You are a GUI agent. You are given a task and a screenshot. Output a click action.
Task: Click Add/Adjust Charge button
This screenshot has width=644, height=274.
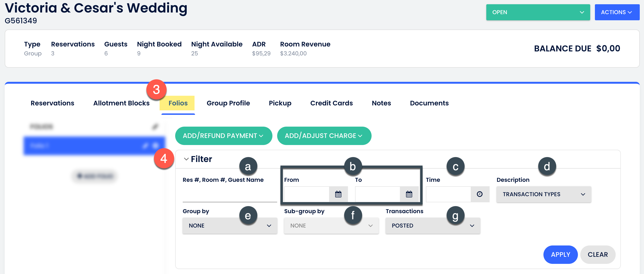(x=324, y=136)
